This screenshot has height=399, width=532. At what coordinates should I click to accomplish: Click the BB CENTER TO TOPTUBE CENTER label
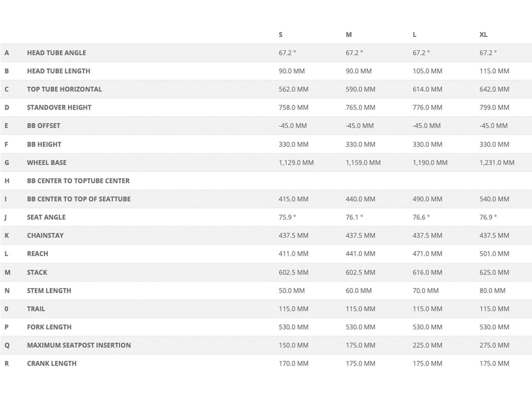78,181
